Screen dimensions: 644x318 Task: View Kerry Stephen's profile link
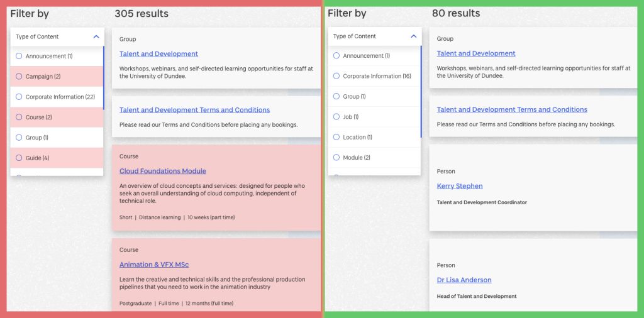[460, 186]
